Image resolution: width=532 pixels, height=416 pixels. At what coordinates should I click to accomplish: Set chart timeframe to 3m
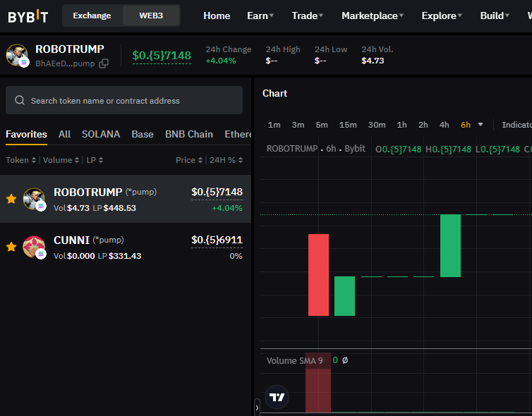298,125
